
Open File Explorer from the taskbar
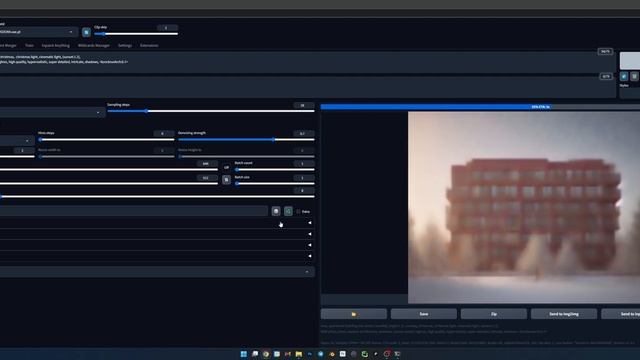pos(299,354)
